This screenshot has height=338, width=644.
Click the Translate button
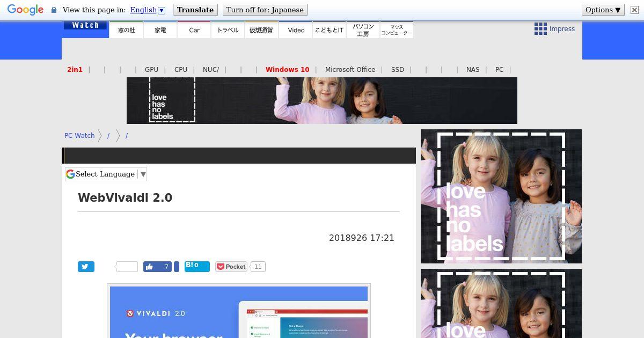pos(195,10)
